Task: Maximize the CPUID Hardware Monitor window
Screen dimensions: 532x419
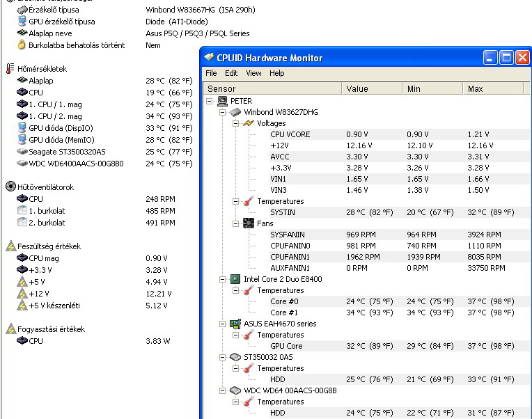Action: [x=506, y=58]
